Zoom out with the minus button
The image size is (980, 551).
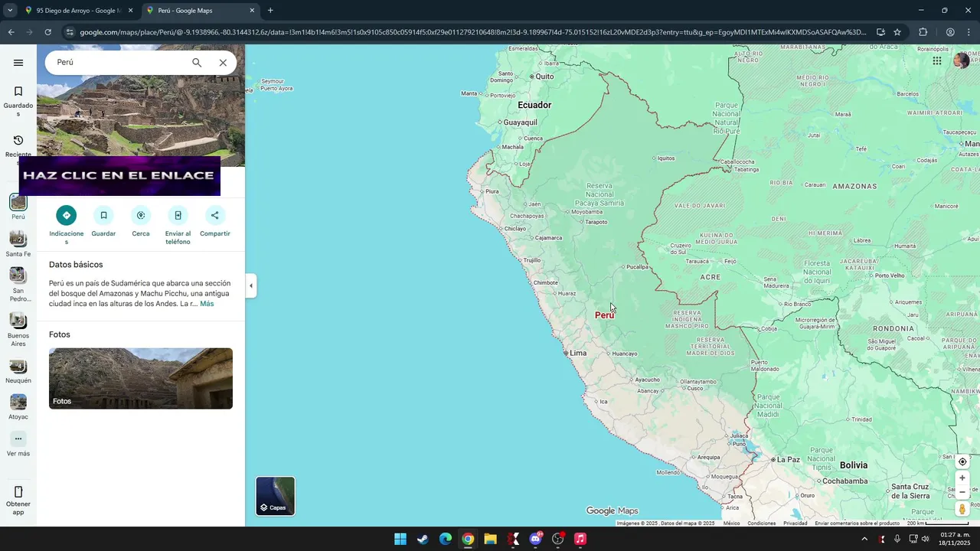962,492
